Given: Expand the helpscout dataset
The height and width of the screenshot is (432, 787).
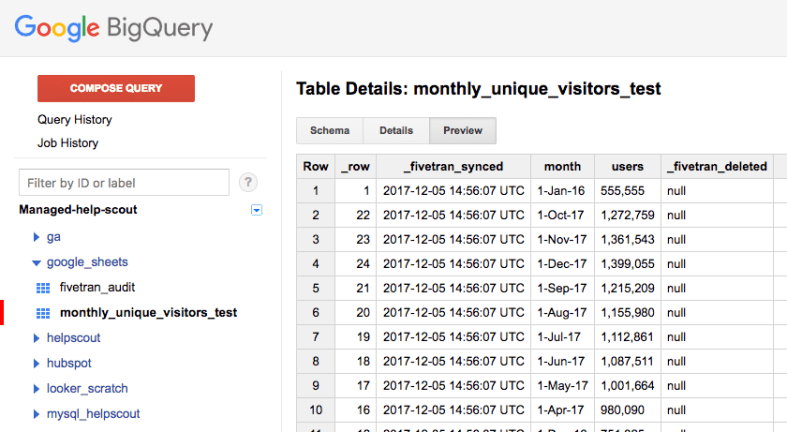Looking at the screenshot, I should pyautogui.click(x=37, y=339).
